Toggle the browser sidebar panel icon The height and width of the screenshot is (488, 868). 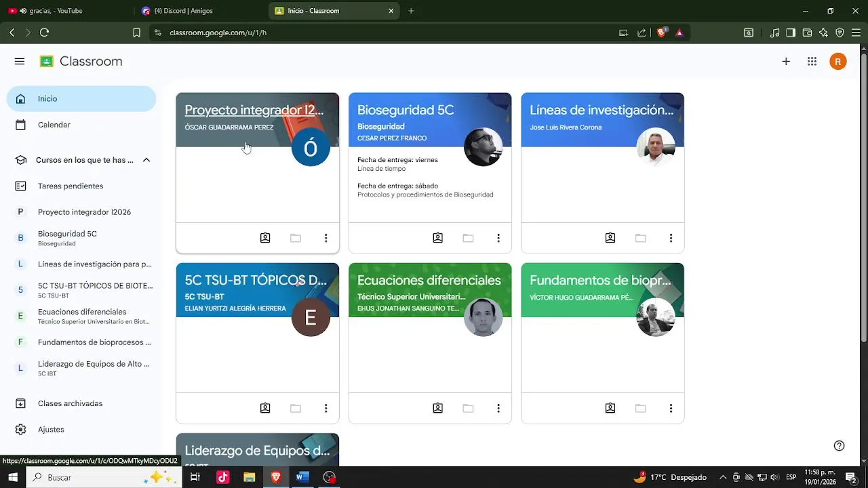click(791, 33)
